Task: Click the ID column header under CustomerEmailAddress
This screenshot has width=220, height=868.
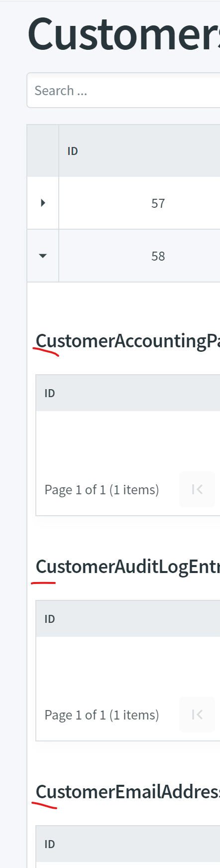Action: (x=128, y=844)
